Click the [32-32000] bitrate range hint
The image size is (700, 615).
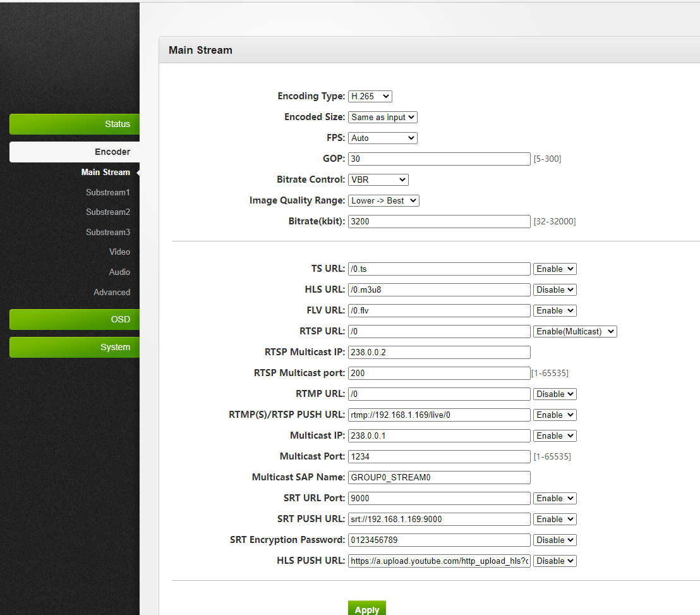point(555,221)
